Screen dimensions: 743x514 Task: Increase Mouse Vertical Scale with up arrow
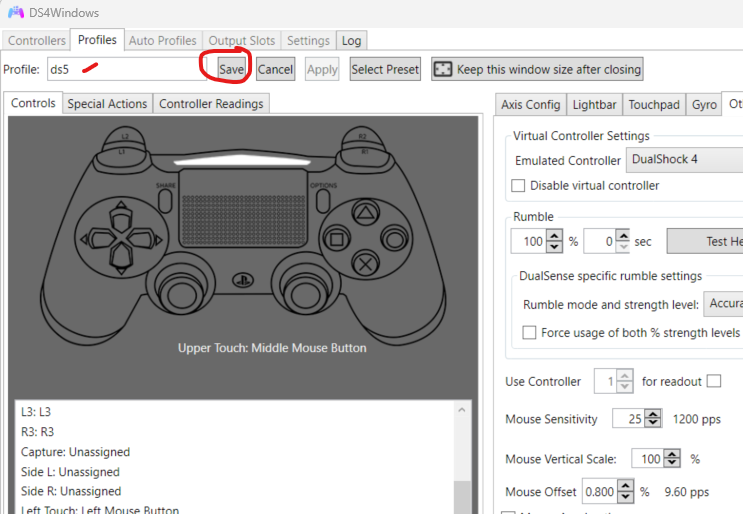[671, 453]
